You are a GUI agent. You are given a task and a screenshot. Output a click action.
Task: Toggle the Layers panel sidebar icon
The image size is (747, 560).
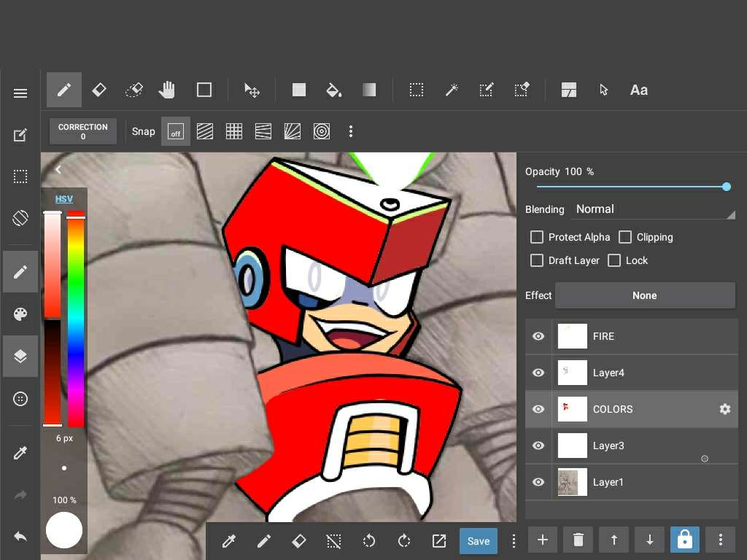[20, 356]
